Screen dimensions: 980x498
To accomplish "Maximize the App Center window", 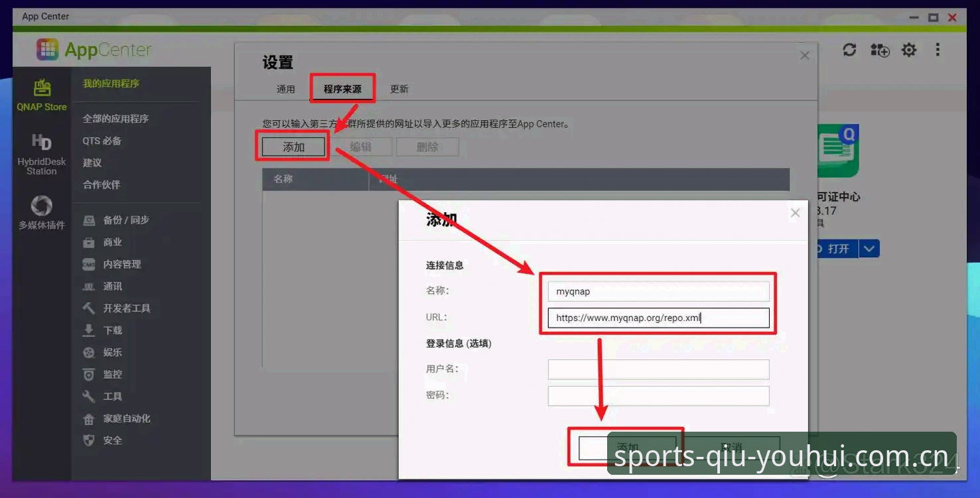I will coord(934,17).
